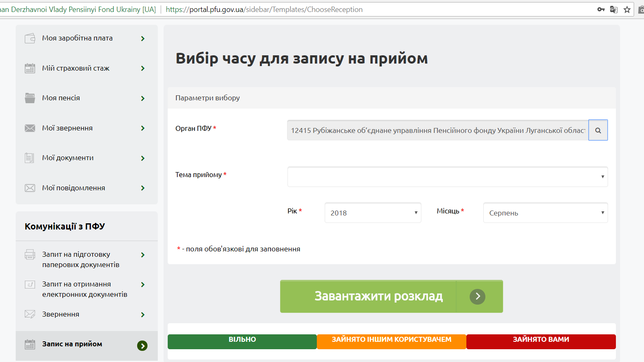Click the wallet icon for Моя заробітна плата
Screen dimensions: 644x362
tap(30, 38)
